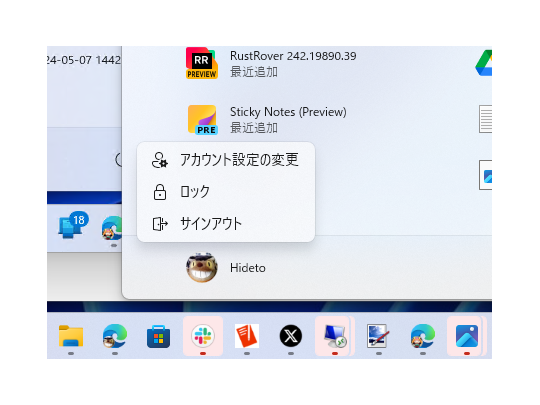
Task: Click the Hideto profile avatar
Action: tap(202, 268)
